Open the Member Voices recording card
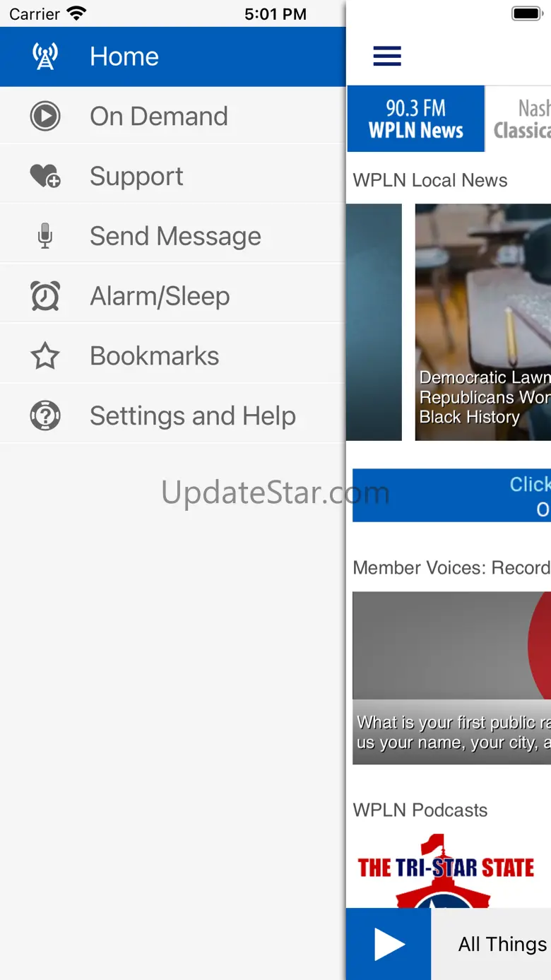551x980 pixels. pos(452,678)
